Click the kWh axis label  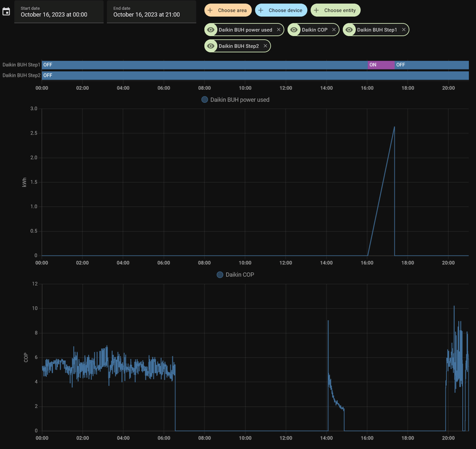point(24,182)
